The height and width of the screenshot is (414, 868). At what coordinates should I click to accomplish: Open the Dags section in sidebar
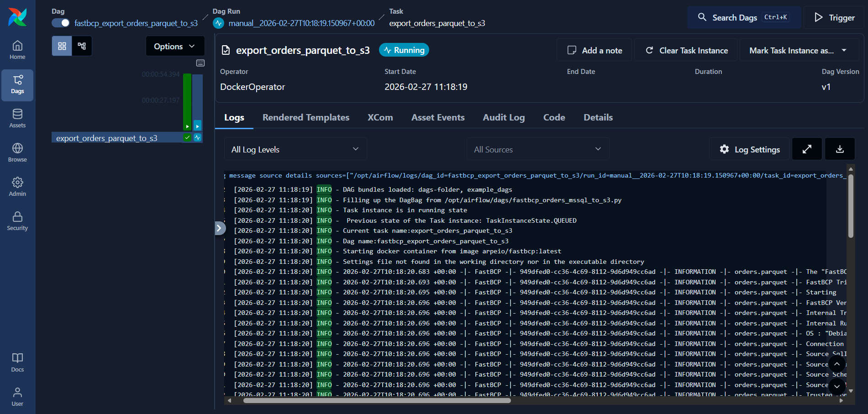pyautogui.click(x=17, y=84)
